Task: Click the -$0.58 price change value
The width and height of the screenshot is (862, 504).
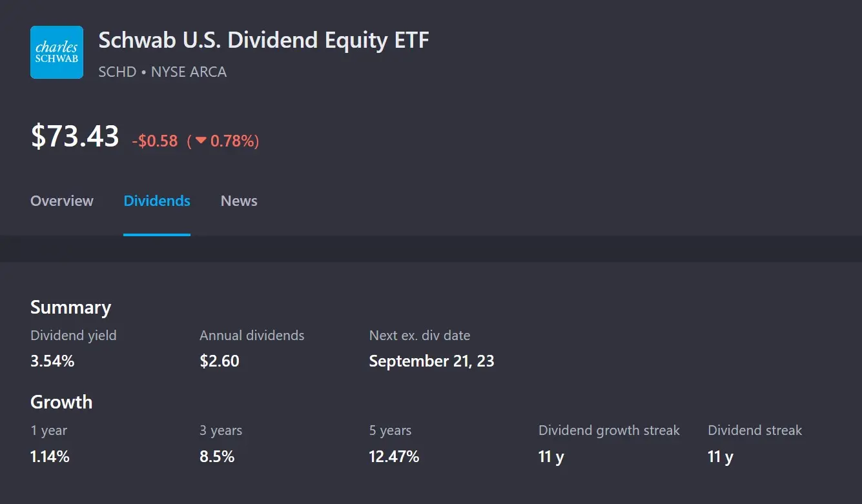Action: 155,141
